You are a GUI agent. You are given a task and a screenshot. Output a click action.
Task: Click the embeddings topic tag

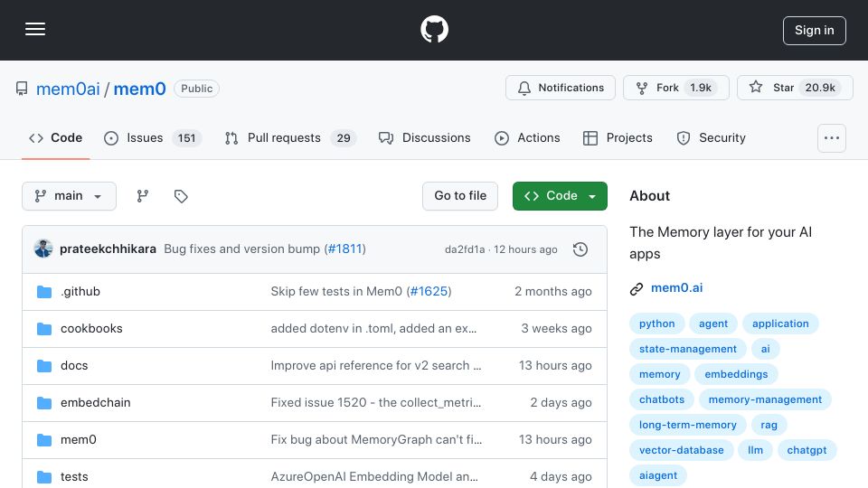[x=736, y=374]
